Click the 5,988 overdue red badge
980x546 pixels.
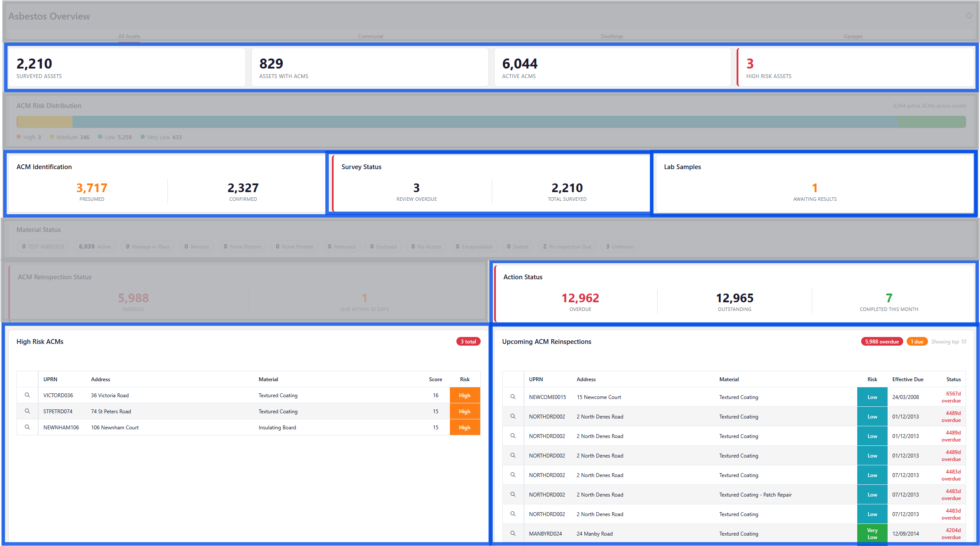click(x=882, y=342)
